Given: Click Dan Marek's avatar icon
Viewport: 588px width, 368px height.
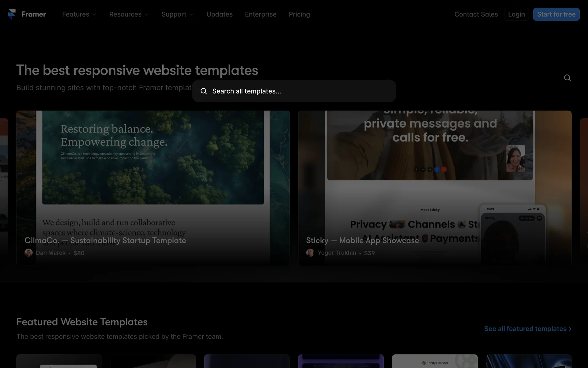Looking at the screenshot, I should point(28,253).
